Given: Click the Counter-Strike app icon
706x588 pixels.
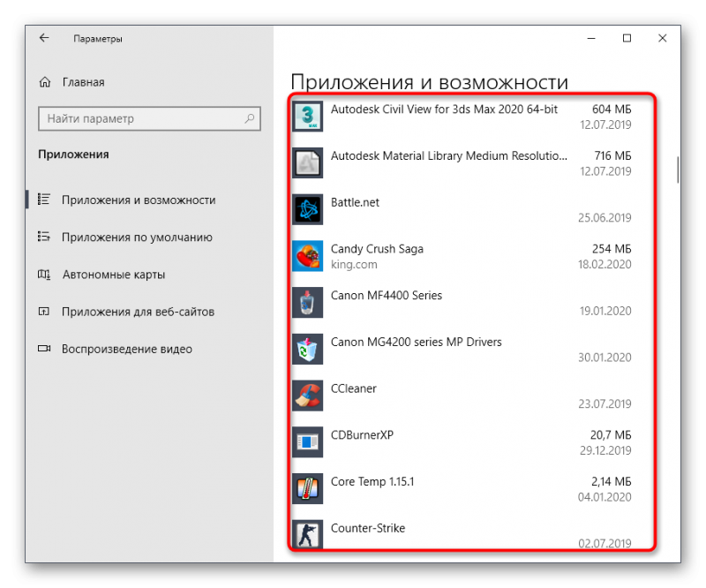Looking at the screenshot, I should (307, 534).
